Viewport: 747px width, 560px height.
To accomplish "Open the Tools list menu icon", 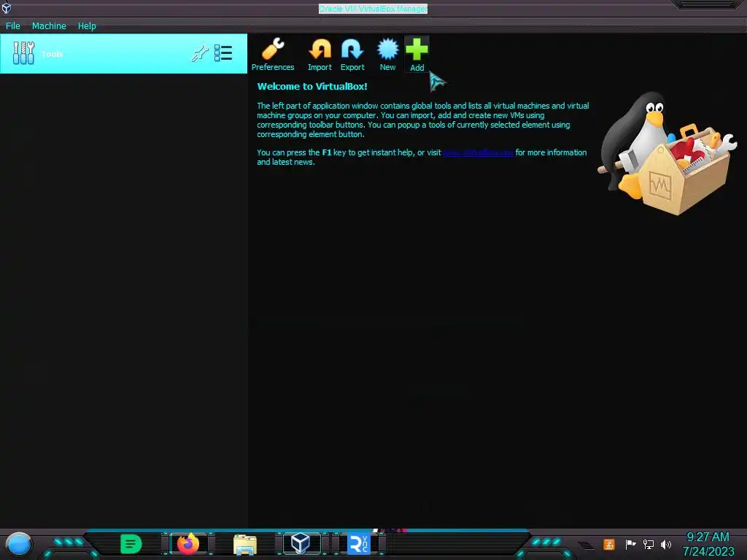I will click(x=223, y=53).
